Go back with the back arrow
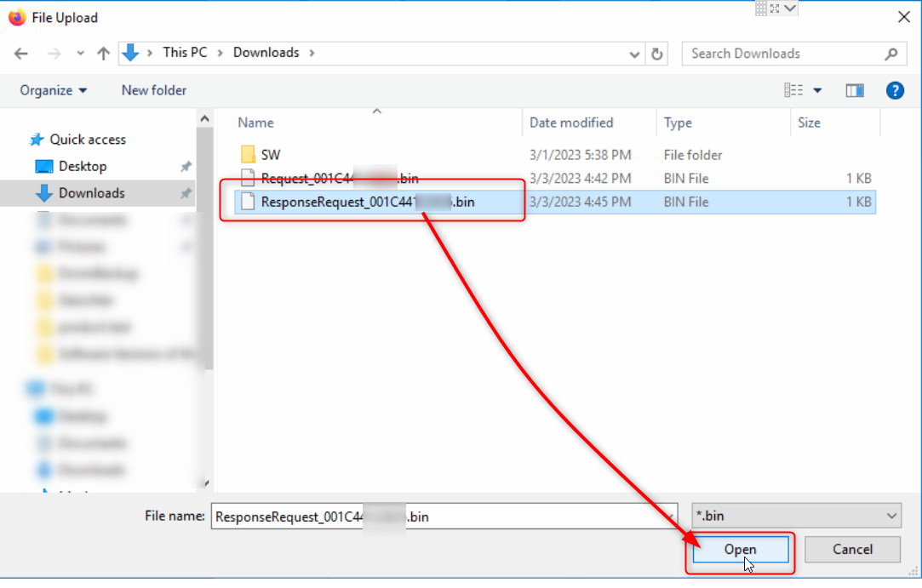 tap(21, 54)
